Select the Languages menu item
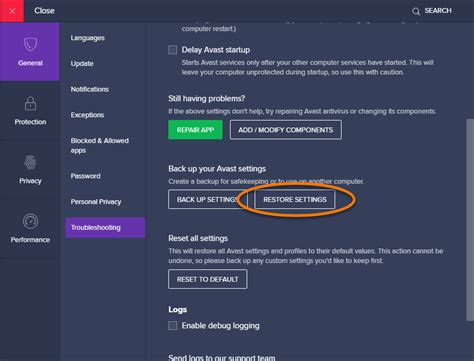This screenshot has width=474, height=361. pyautogui.click(x=87, y=38)
